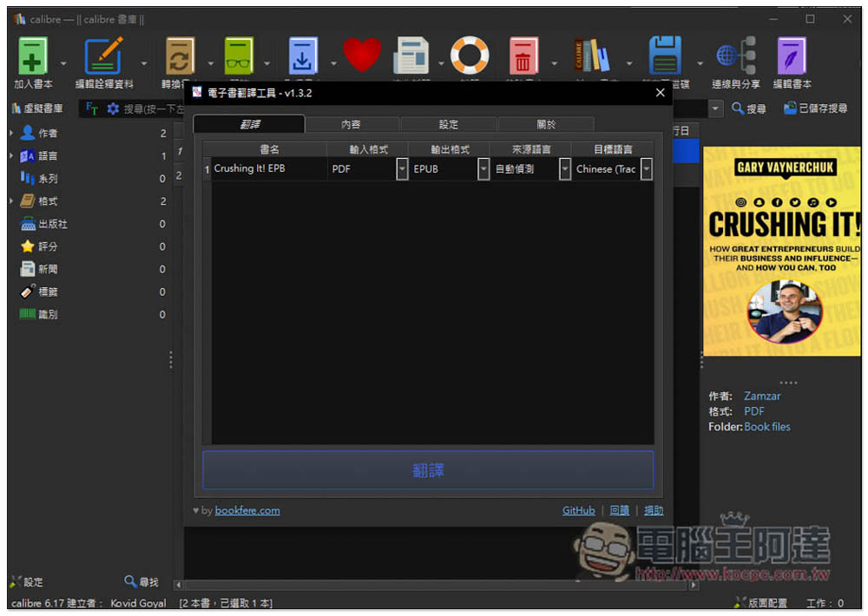Open the Book files folder link

pyautogui.click(x=766, y=427)
